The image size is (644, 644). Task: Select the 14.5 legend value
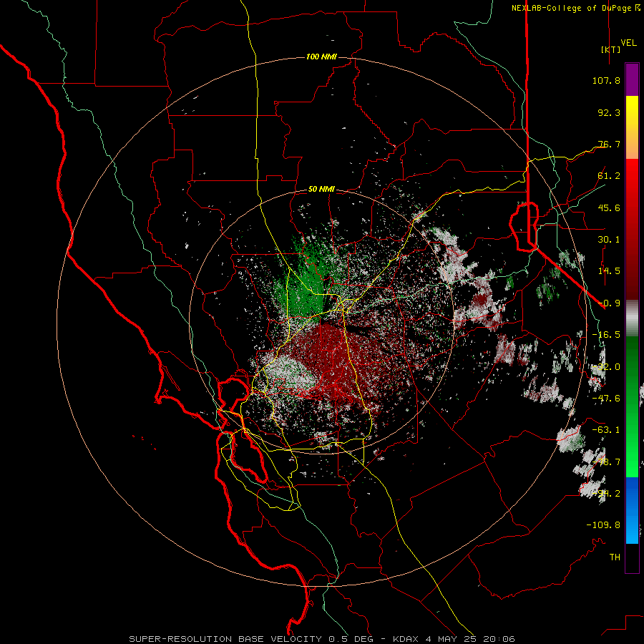pos(609,271)
